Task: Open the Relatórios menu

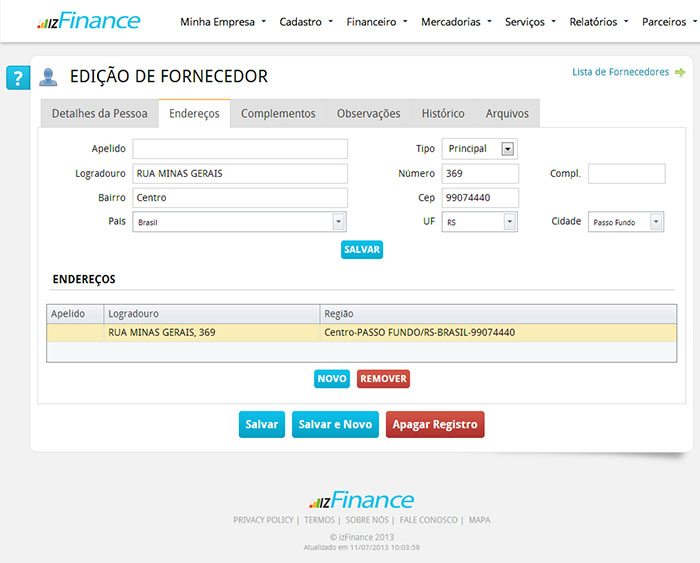Action: tap(599, 21)
